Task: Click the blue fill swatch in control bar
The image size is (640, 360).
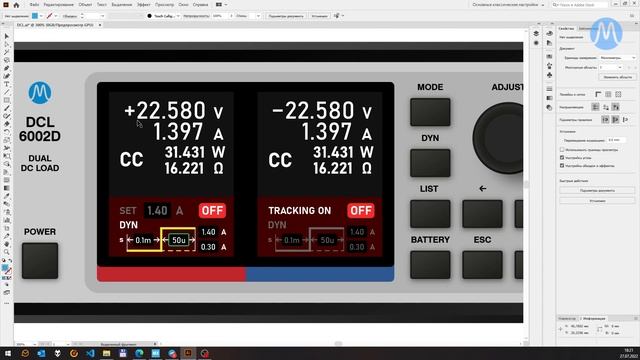Action: tap(35, 16)
